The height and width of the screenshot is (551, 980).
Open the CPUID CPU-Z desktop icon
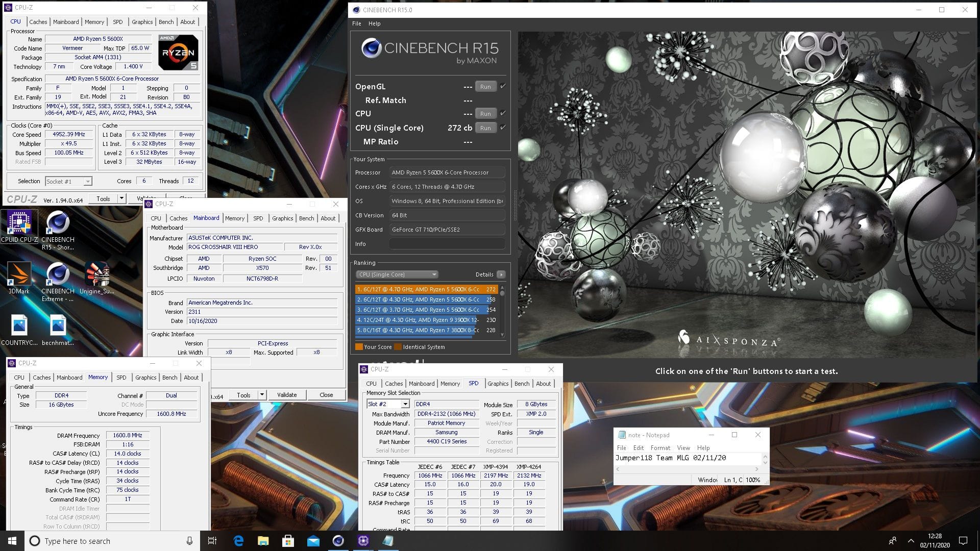tap(19, 227)
